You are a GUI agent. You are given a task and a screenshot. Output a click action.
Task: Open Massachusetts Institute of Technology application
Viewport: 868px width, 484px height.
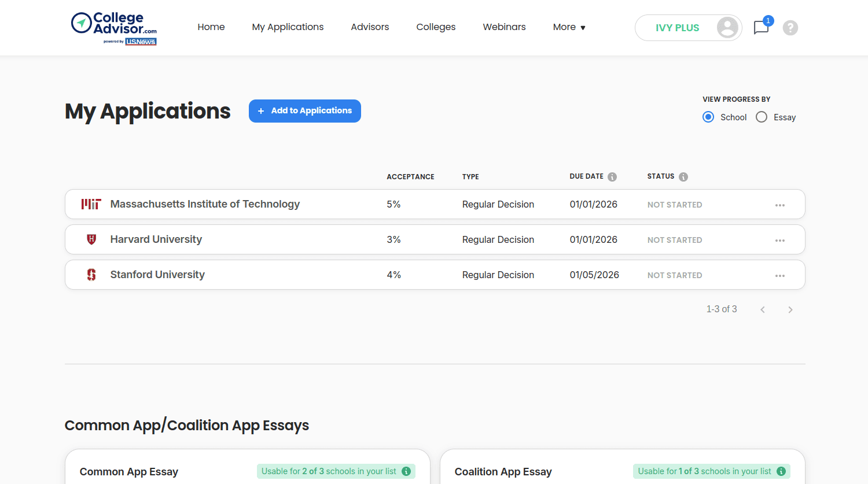pos(205,204)
